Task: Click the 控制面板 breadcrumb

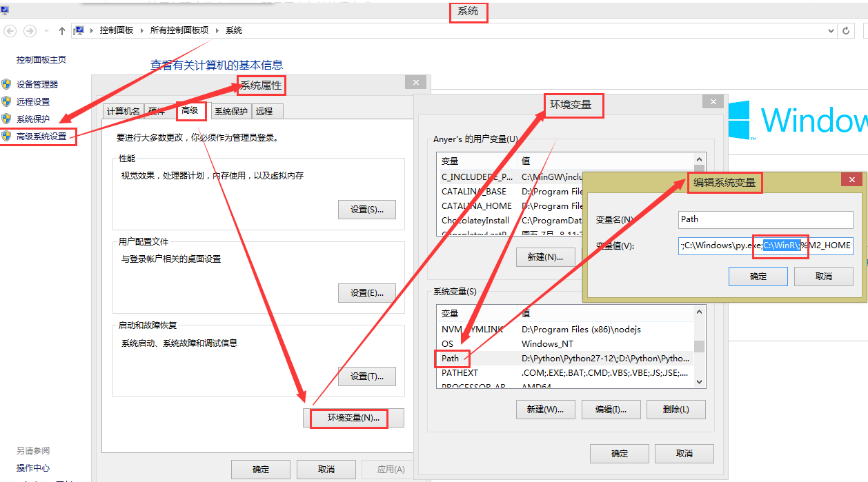Action: (x=117, y=30)
